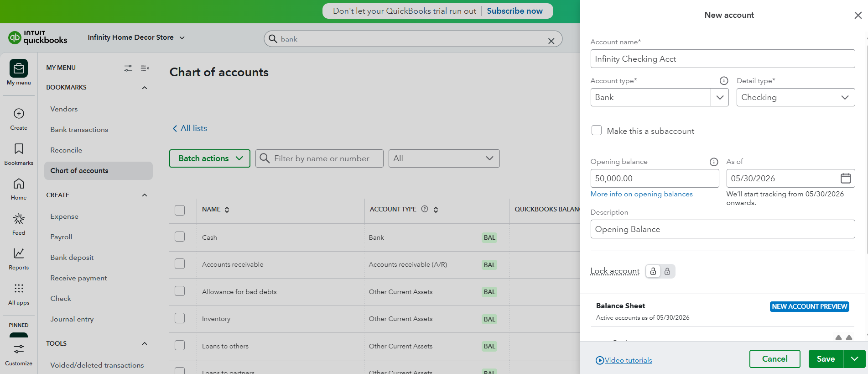The width and height of the screenshot is (868, 374).
Task: Check Make this a subaccount
Action: (x=597, y=130)
